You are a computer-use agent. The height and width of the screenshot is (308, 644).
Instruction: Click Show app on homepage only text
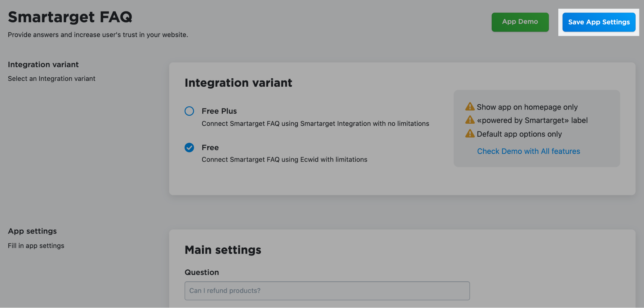pyautogui.click(x=527, y=107)
